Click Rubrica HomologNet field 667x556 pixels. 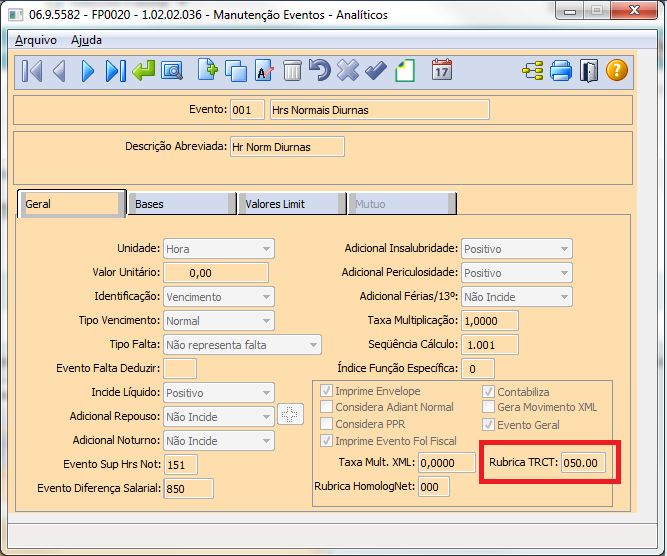pos(434,487)
